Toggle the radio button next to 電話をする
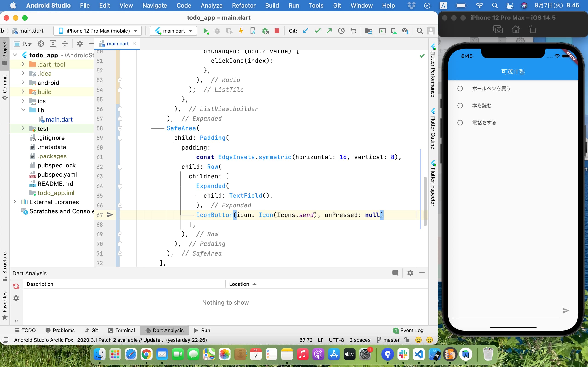 461,123
